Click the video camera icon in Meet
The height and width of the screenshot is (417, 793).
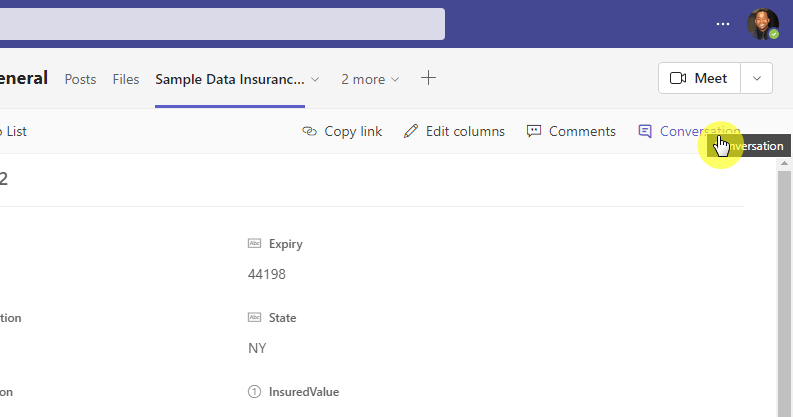pyautogui.click(x=678, y=78)
